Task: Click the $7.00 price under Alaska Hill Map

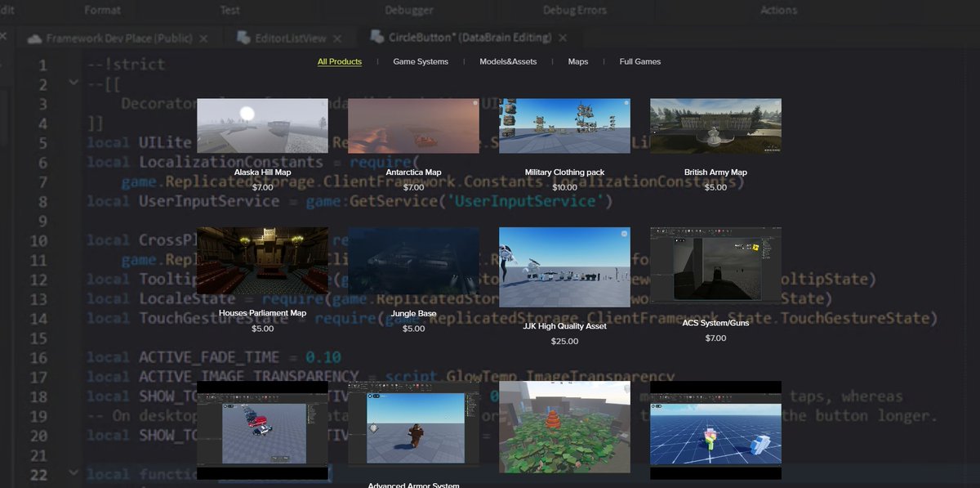Action: [x=262, y=187]
